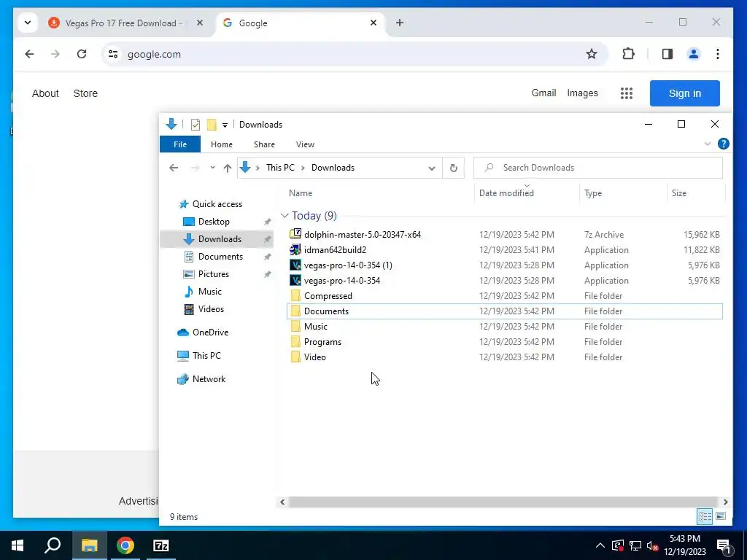Go to Desktop in Quick access
The image size is (747, 560).
(214, 222)
